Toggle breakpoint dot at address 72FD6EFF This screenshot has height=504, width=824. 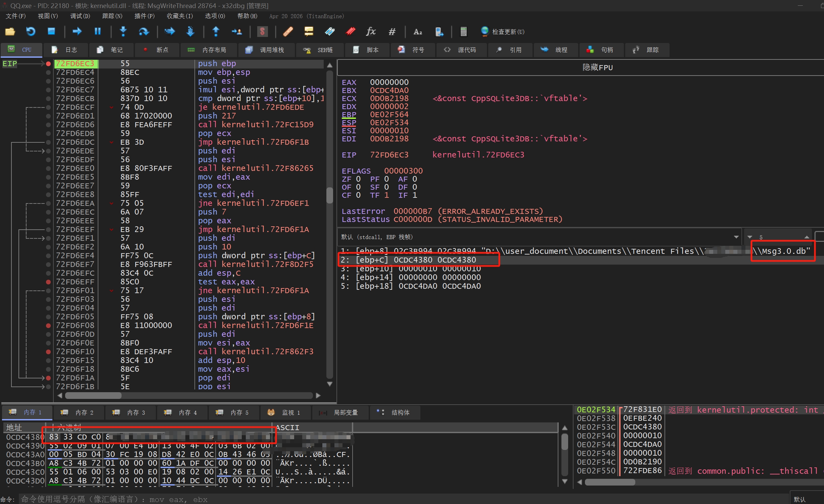coord(48,282)
